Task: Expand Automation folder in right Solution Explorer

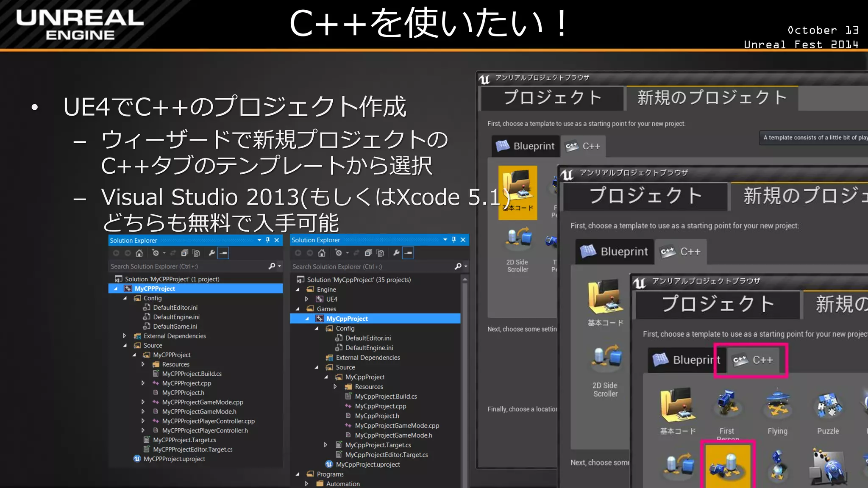Action: [307, 484]
